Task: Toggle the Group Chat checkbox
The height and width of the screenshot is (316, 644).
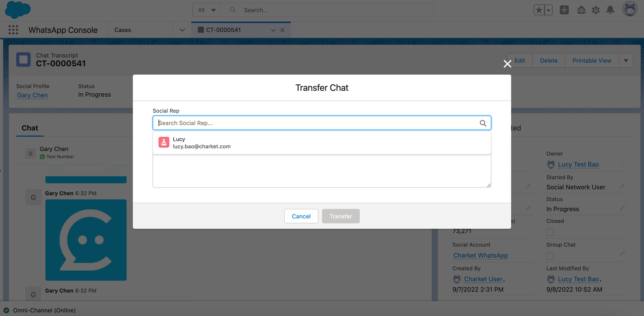Action: [550, 256]
